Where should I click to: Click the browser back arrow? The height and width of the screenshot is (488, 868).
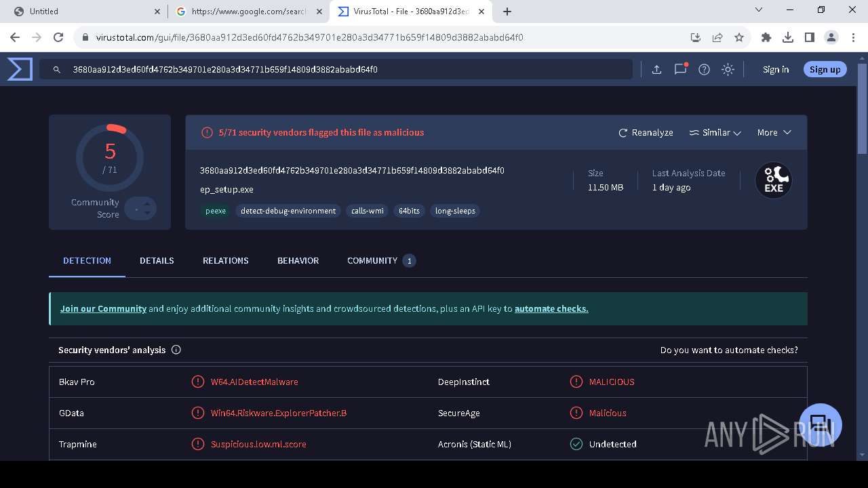[15, 37]
